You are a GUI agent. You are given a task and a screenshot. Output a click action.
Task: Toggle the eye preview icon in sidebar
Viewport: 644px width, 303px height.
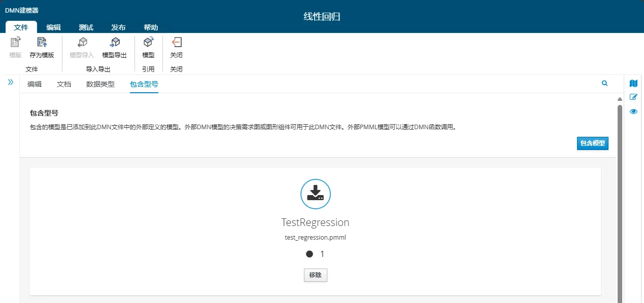(633, 111)
